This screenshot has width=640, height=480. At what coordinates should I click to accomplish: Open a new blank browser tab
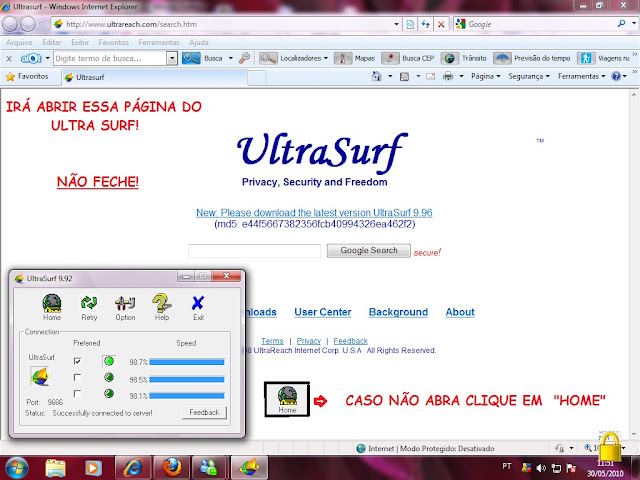click(x=257, y=78)
